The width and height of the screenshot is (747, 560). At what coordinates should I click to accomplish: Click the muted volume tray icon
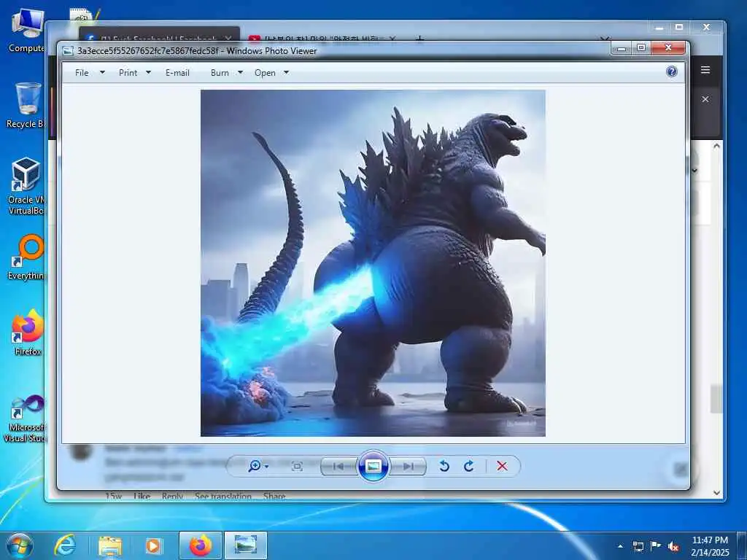click(x=673, y=546)
